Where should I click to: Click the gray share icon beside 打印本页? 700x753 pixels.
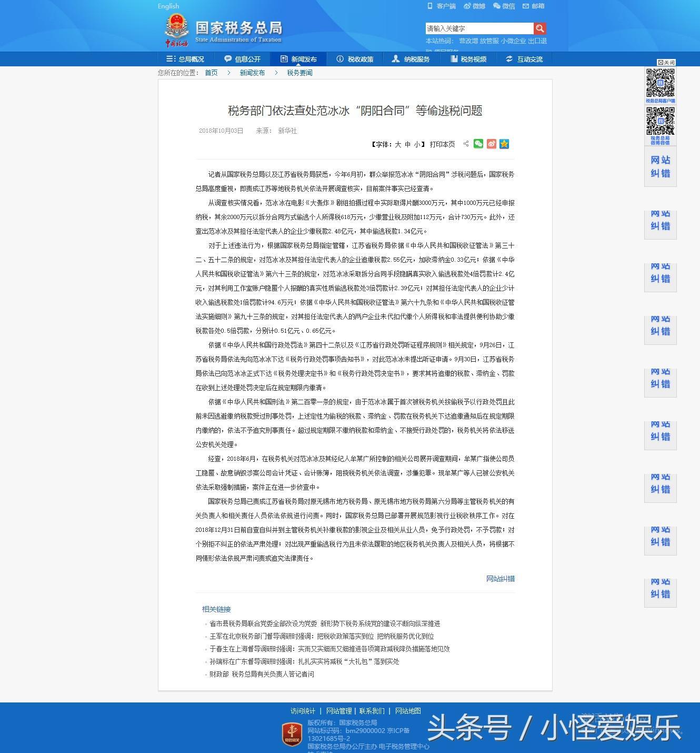(x=466, y=144)
